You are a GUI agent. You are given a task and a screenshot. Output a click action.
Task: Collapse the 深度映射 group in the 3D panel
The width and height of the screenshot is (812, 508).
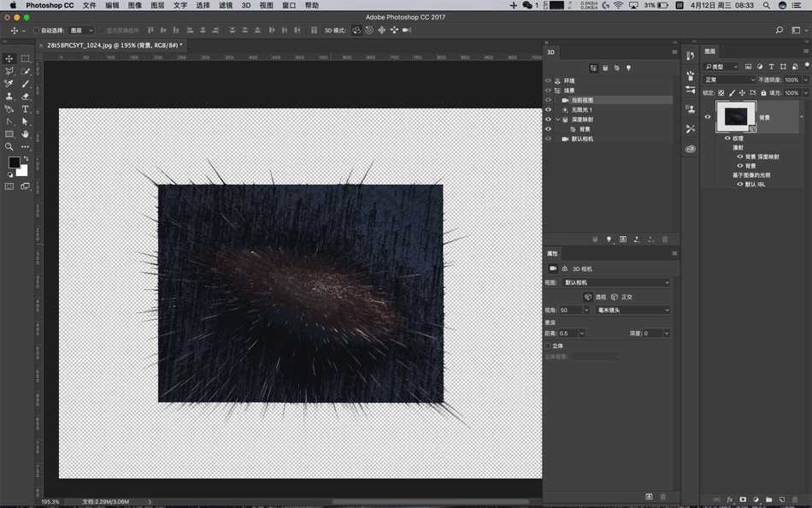pyautogui.click(x=557, y=119)
